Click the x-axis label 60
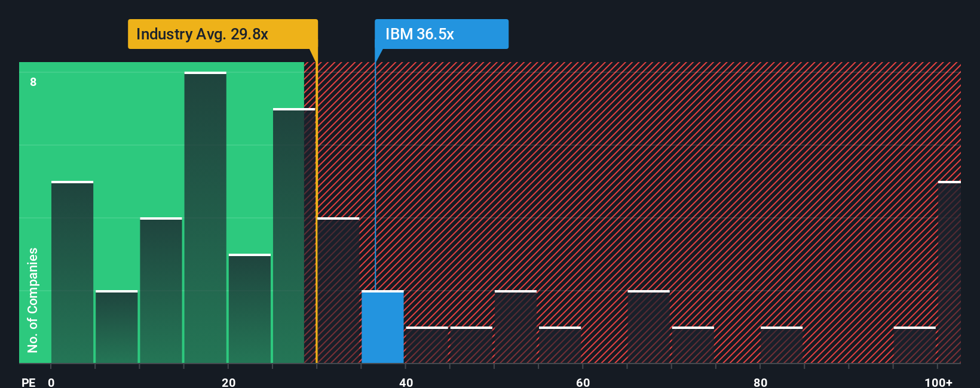 tap(583, 382)
